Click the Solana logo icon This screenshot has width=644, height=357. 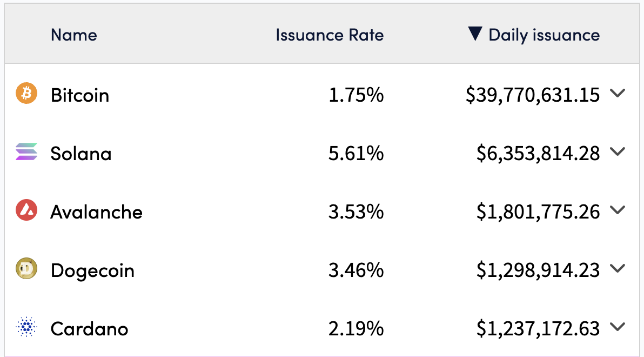[x=26, y=152]
